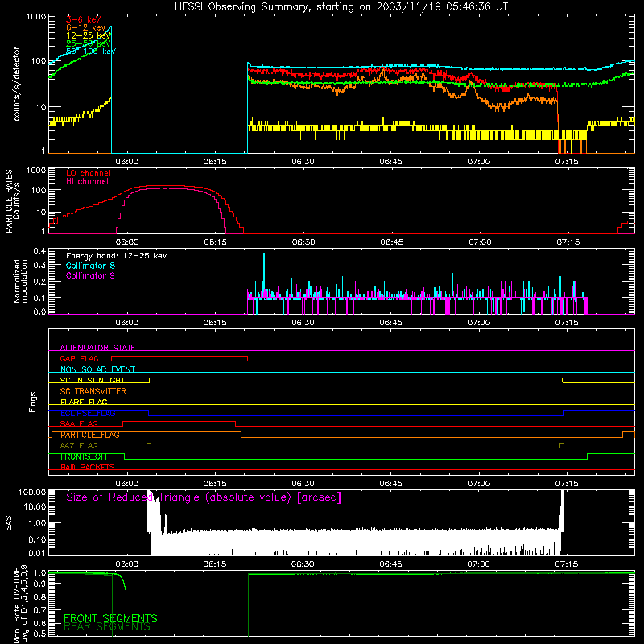This screenshot has width=644, height=644.
Task: Click 07:00 under the modulation panel
Action: 479,323
